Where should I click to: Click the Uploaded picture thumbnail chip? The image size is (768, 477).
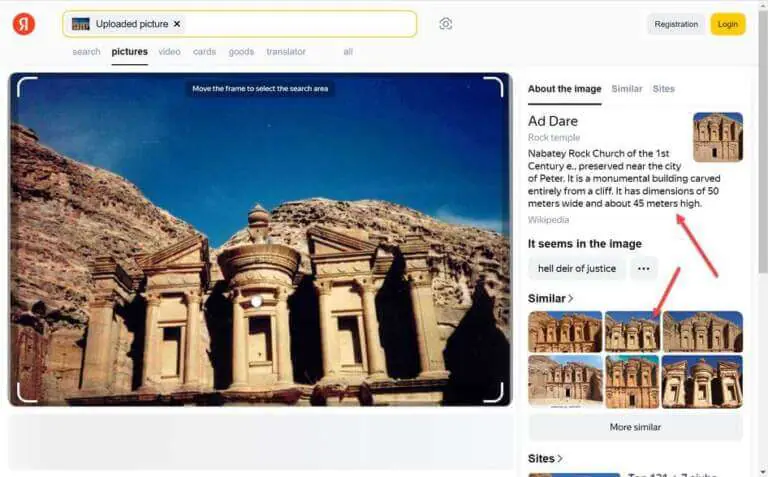click(x=126, y=24)
